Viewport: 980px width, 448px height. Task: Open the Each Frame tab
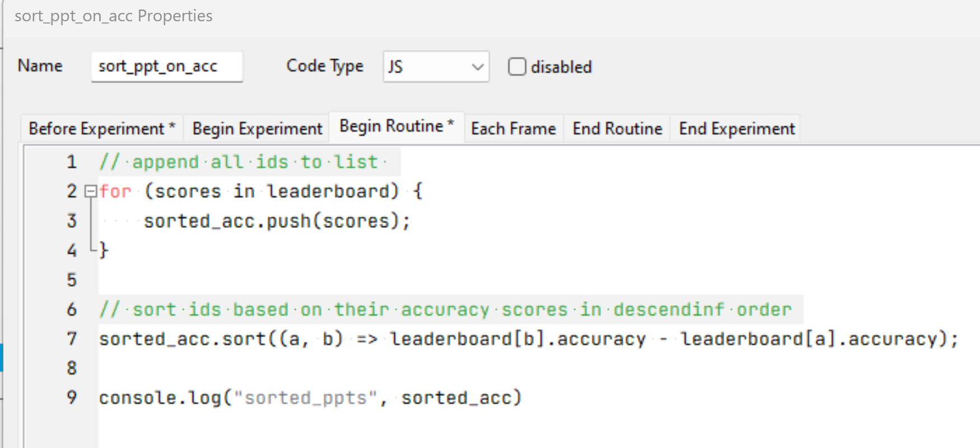514,129
